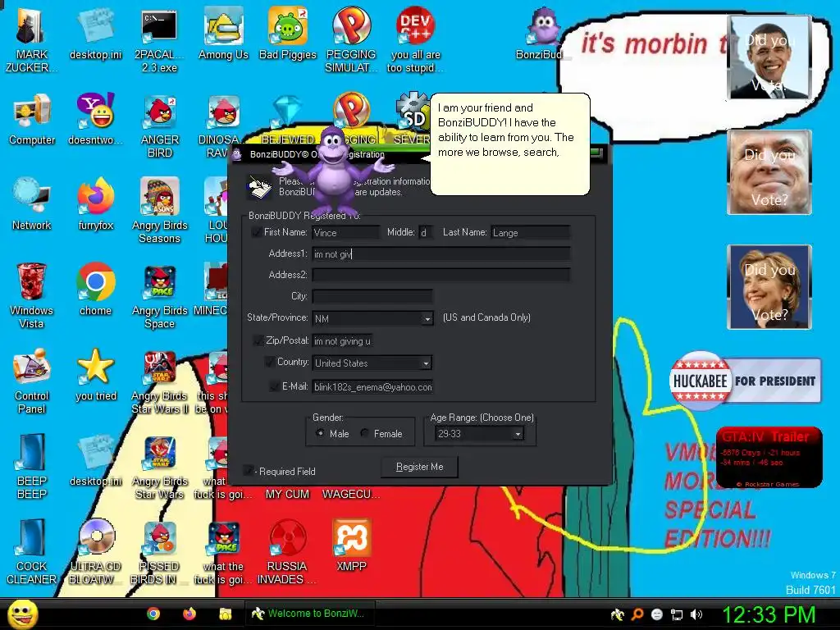
Task: Click the Welcome to BonziW... taskbar button
Action: 309,614
